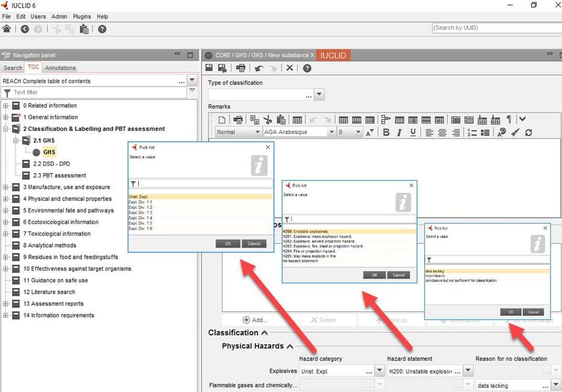Expand 7 Toxicological information node
Image resolution: width=562 pixels, height=392 pixels.
tap(5, 234)
